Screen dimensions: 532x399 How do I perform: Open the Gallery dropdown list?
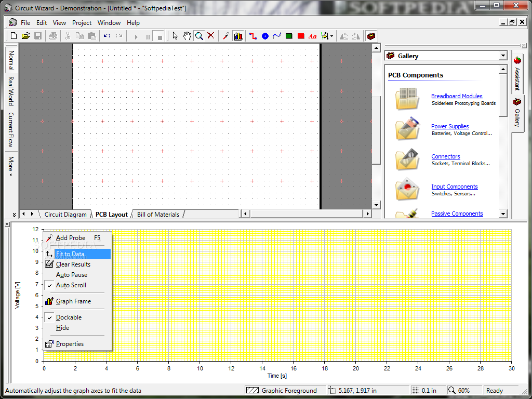[502, 56]
